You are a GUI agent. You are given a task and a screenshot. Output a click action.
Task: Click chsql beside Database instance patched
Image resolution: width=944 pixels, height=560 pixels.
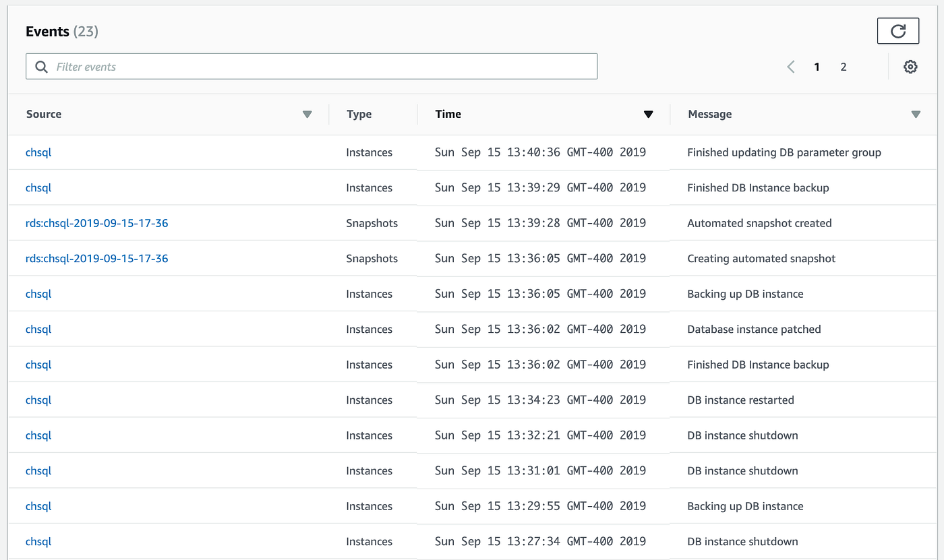click(x=38, y=329)
